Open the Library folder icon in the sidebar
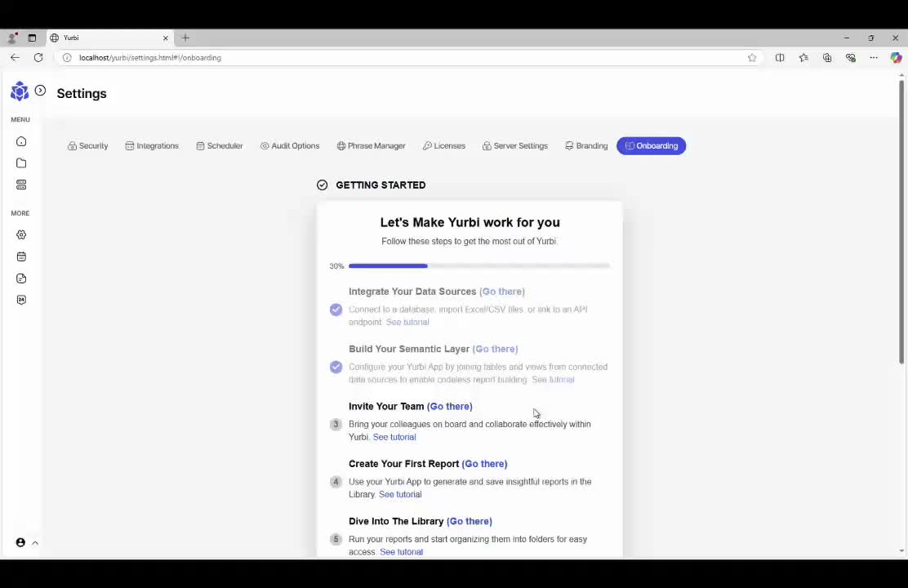This screenshot has height=588, width=908. point(21,163)
